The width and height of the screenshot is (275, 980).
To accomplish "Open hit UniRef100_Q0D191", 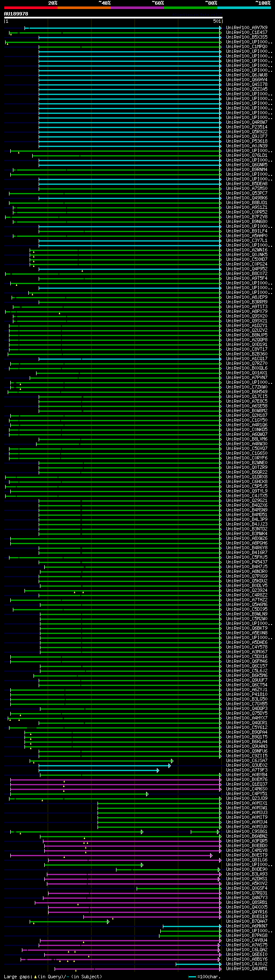I will click(247, 345).
